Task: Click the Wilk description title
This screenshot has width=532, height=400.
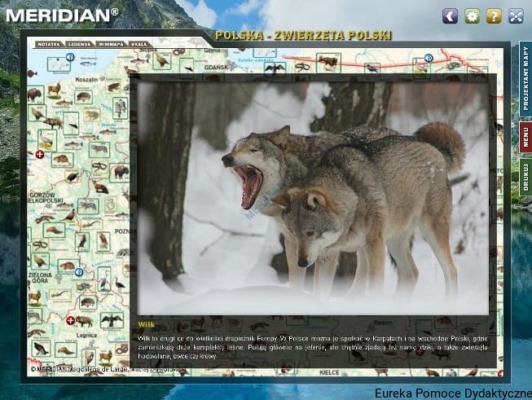Action: coord(147,323)
